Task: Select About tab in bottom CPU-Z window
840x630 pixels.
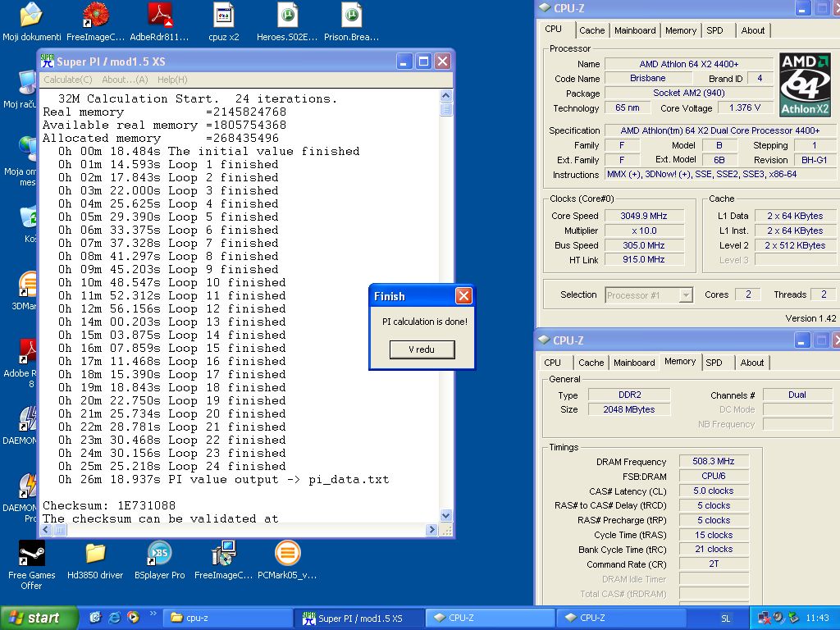Action: pyautogui.click(x=752, y=363)
